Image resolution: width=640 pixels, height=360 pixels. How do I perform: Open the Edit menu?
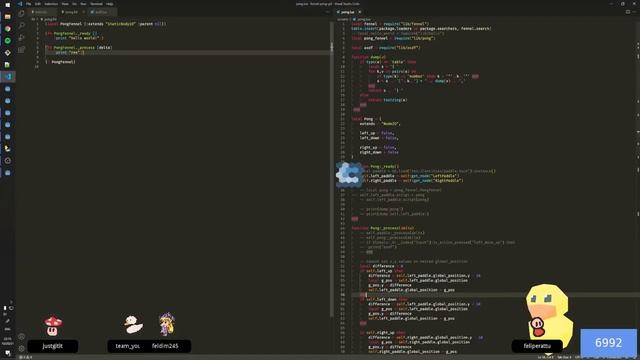coord(38,4)
